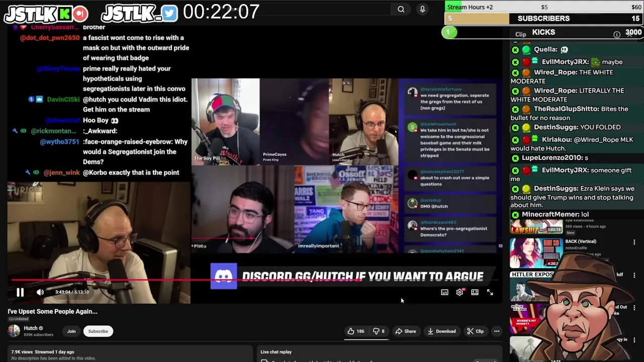Open options menu for BACK (Vertical) video
This screenshot has height=362, width=644.
[634, 242]
